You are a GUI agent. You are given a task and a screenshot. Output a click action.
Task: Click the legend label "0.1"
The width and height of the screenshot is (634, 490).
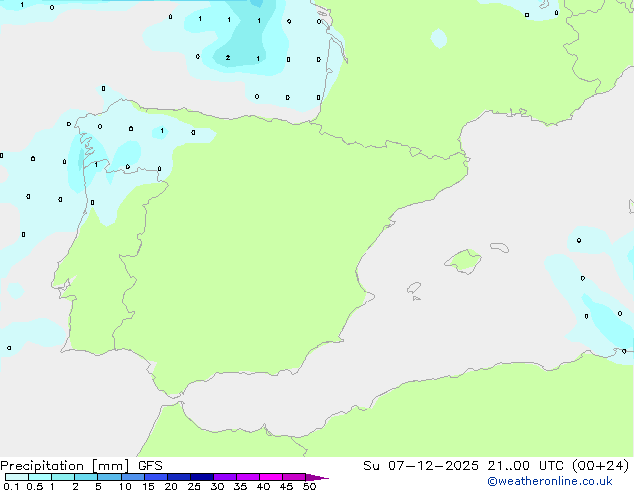pyautogui.click(x=11, y=486)
